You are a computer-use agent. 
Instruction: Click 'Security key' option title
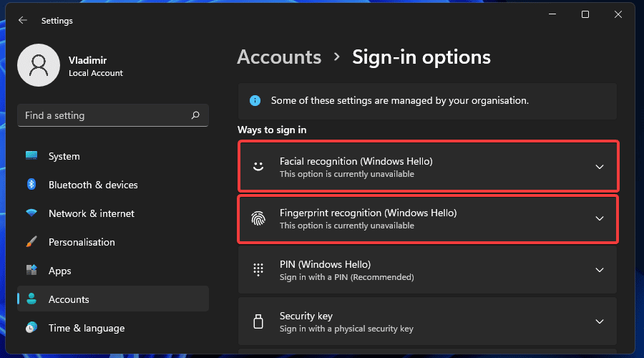(306, 316)
